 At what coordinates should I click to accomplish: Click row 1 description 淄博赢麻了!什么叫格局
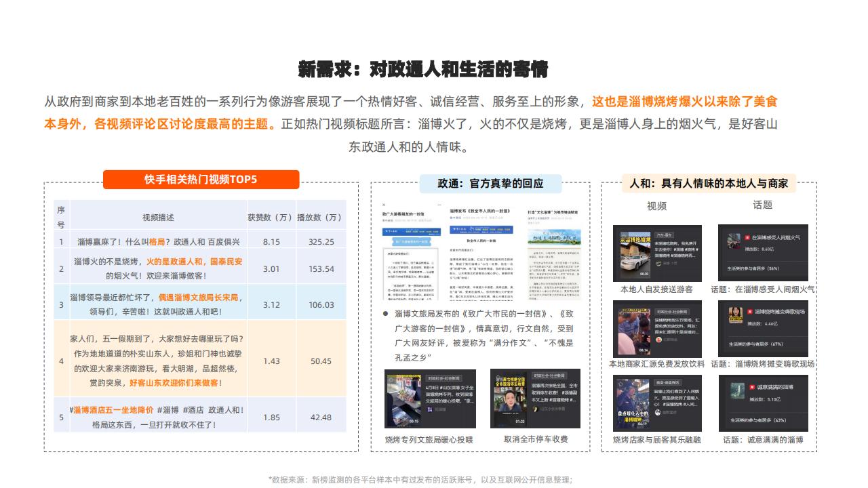[x=158, y=242]
